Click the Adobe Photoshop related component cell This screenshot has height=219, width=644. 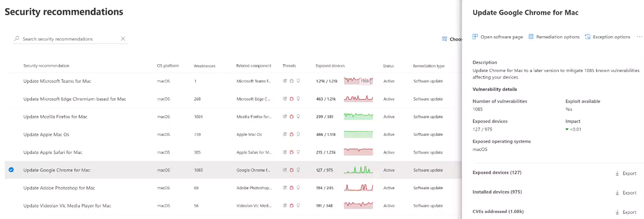[x=254, y=188]
